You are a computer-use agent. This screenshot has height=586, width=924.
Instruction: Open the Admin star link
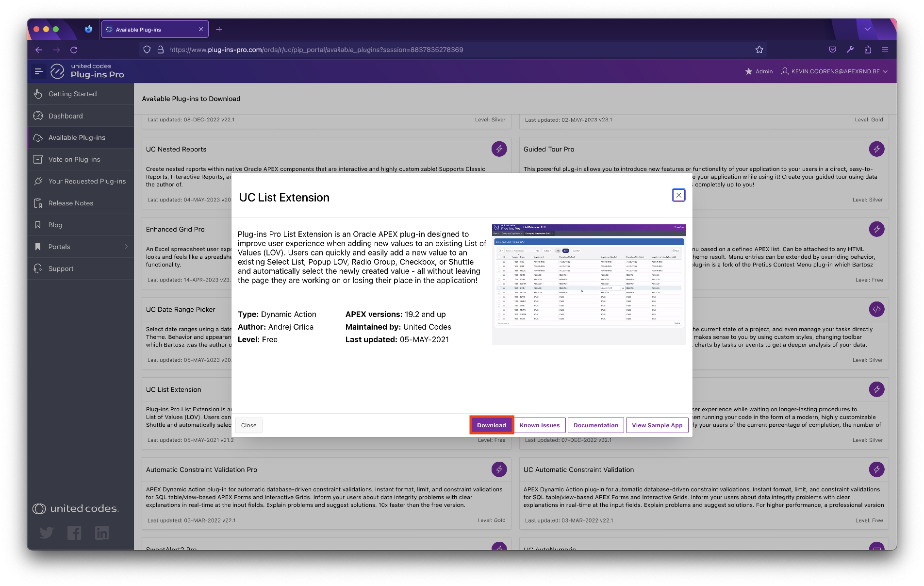coord(759,71)
